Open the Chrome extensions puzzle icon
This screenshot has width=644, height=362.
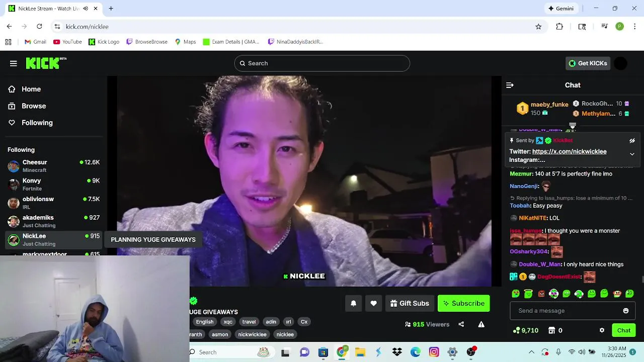pos(559,27)
